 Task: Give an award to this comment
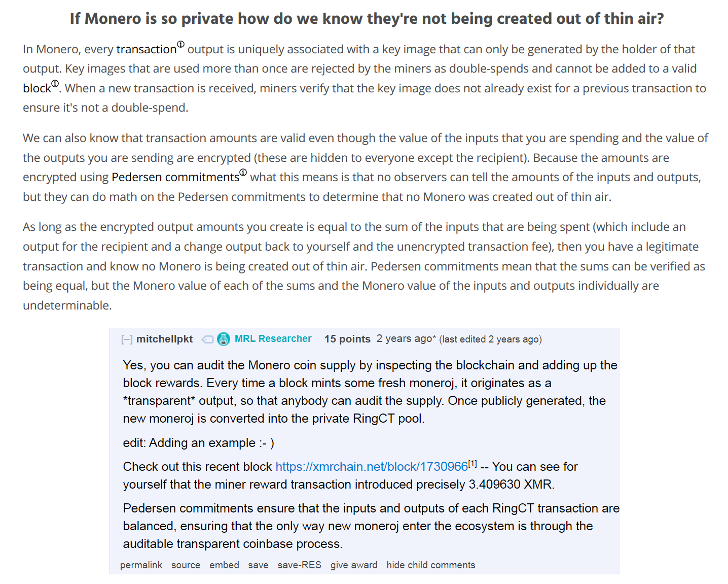(354, 565)
